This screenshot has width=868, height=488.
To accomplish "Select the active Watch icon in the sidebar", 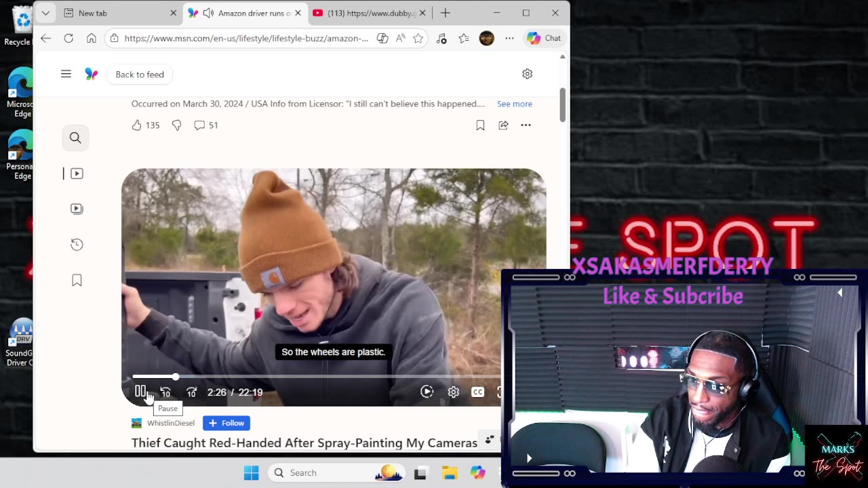I will (77, 174).
